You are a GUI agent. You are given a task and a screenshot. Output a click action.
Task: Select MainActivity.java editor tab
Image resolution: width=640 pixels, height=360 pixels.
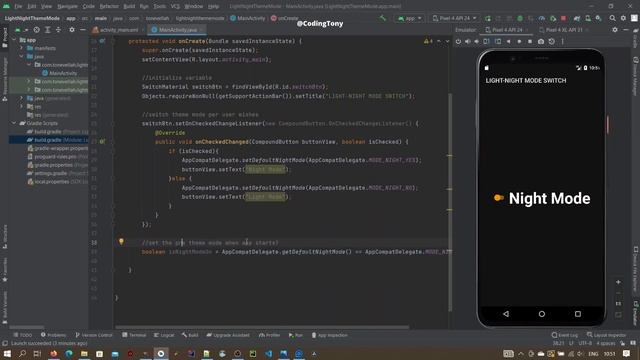(177, 30)
